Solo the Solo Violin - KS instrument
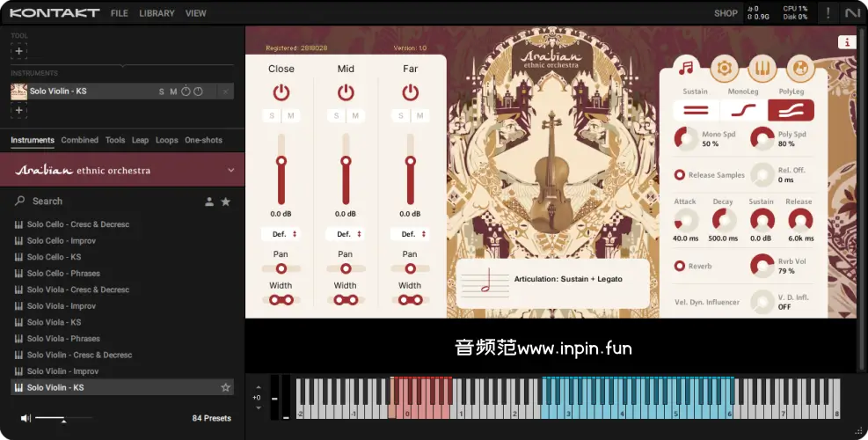 [x=162, y=92]
